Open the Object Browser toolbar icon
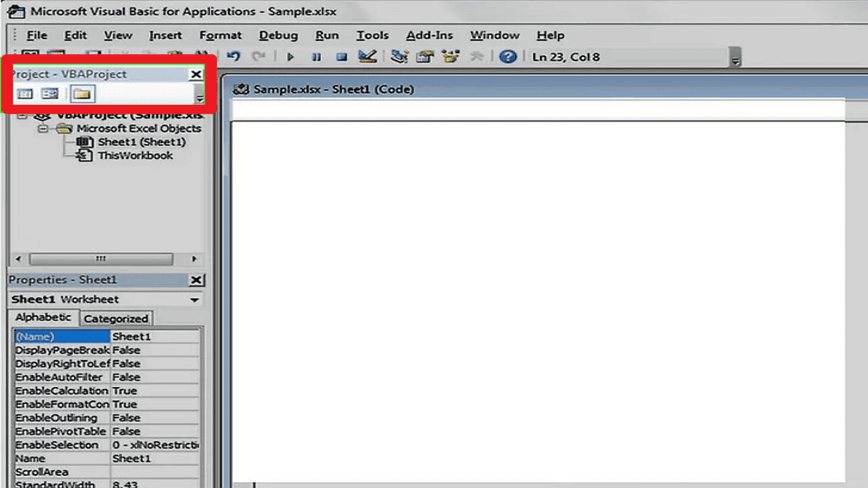 (451, 57)
